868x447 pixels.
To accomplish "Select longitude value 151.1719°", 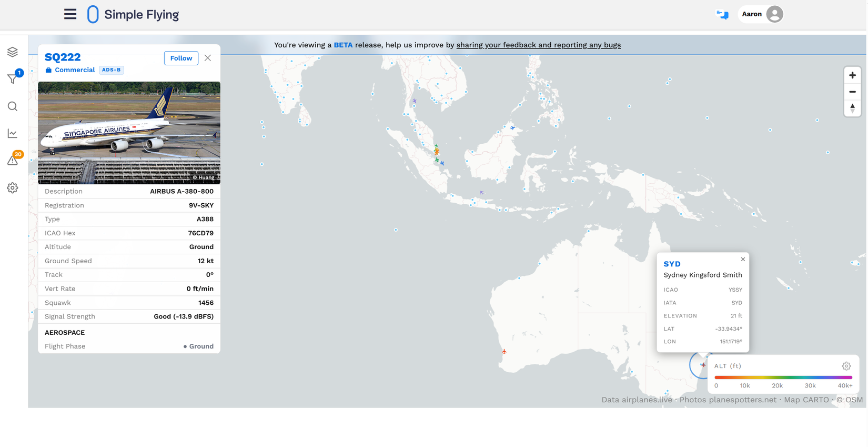I will pos(731,342).
